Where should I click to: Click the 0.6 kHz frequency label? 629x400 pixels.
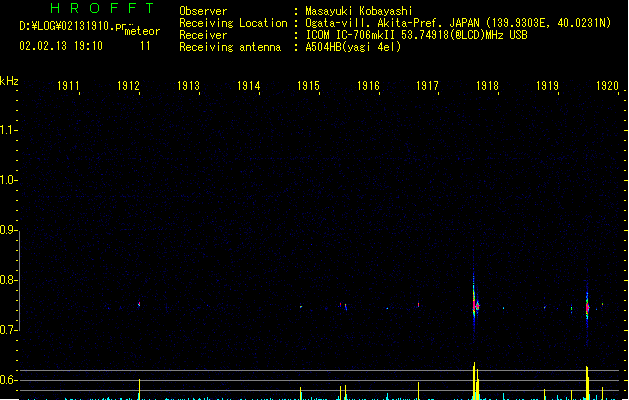[7, 380]
